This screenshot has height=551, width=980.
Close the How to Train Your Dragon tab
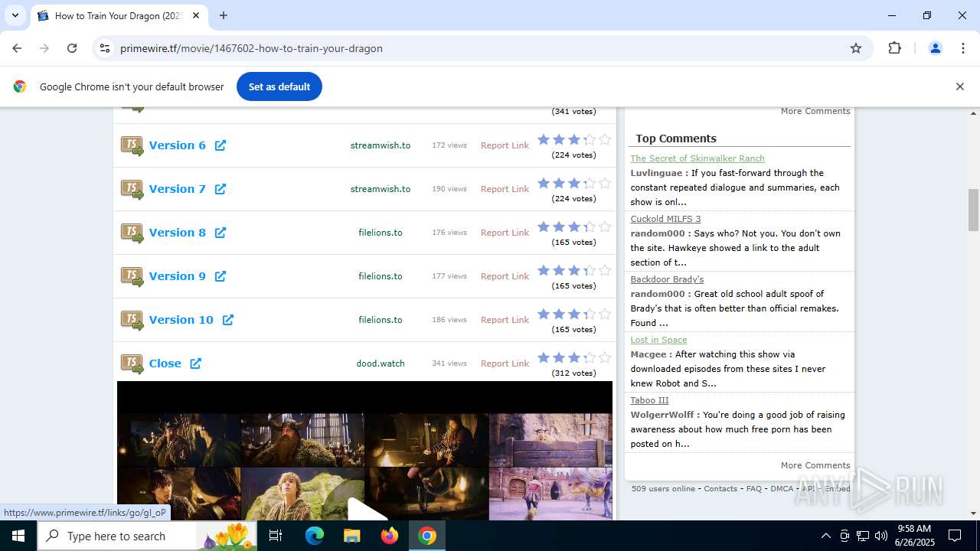pyautogui.click(x=196, y=15)
